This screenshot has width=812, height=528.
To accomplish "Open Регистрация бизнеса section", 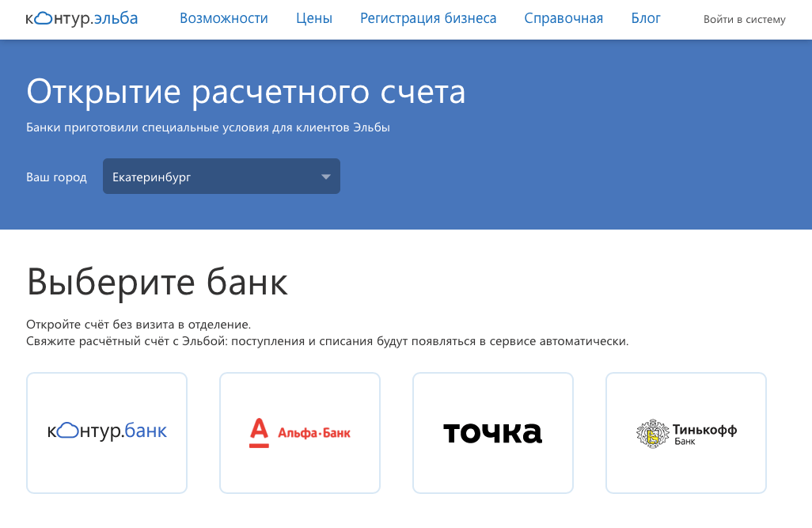I will pyautogui.click(x=428, y=19).
